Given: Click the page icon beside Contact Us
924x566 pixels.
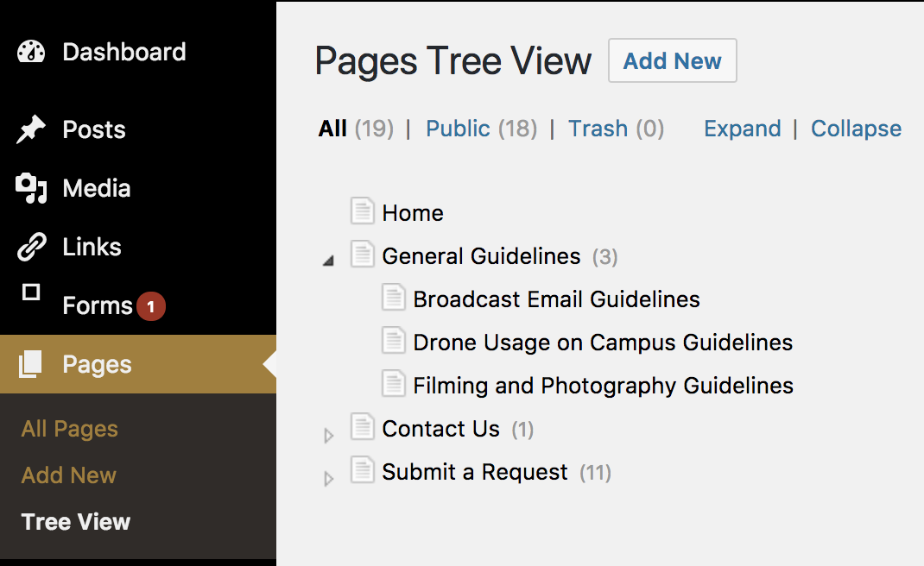Looking at the screenshot, I should click(x=363, y=426).
